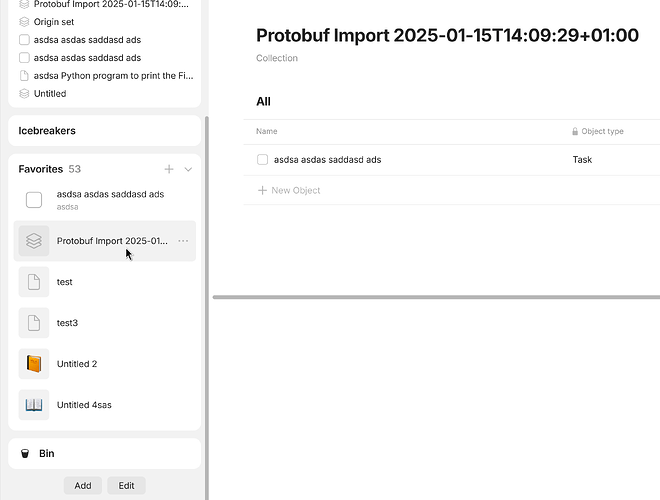This screenshot has height=500, width=660.
Task: Click the orange book icon for Untitled 2
Action: (34, 364)
